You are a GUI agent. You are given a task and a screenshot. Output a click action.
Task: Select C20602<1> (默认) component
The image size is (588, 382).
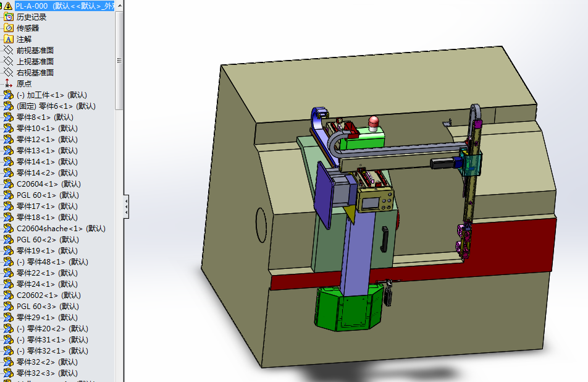tap(49, 295)
